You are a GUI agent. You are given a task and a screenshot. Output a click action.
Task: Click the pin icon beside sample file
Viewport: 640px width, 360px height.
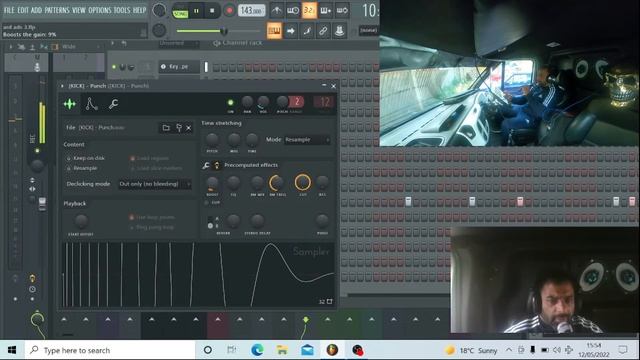(x=178, y=128)
